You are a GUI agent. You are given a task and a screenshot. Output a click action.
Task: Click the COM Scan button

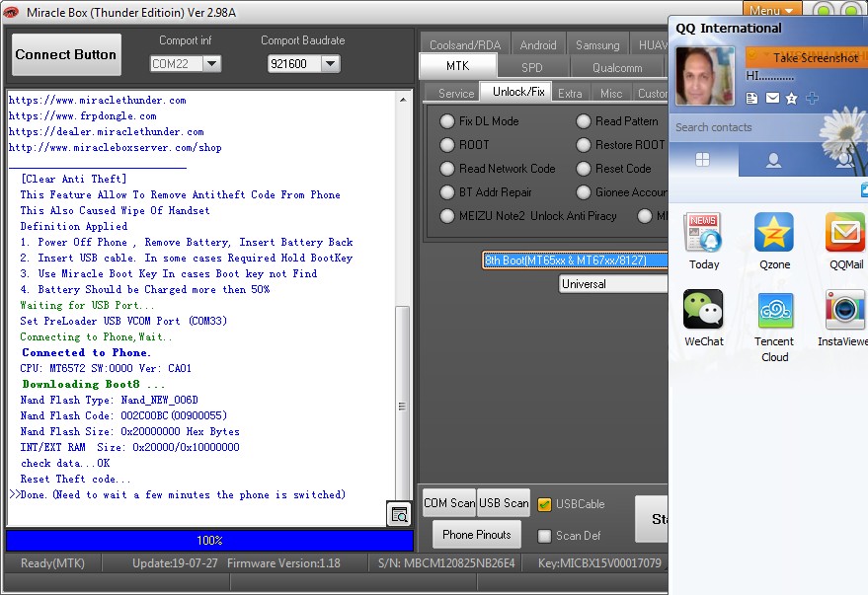(x=449, y=502)
